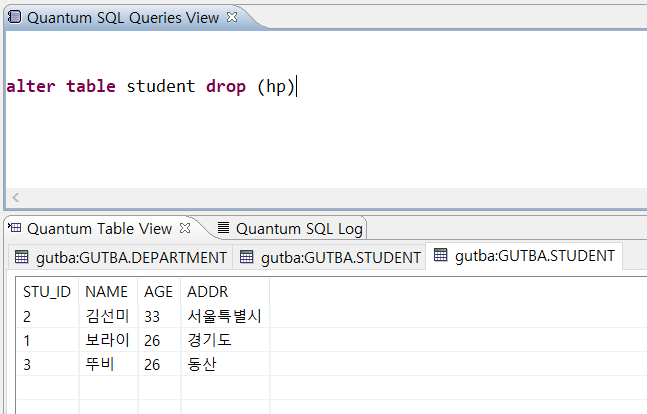
Task: Select the age cell 33
Action: 159,316
